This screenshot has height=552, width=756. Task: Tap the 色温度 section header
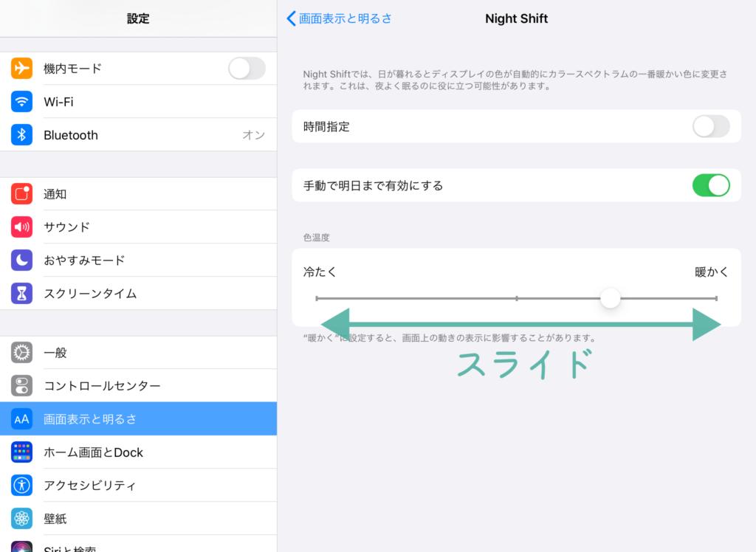coord(316,238)
